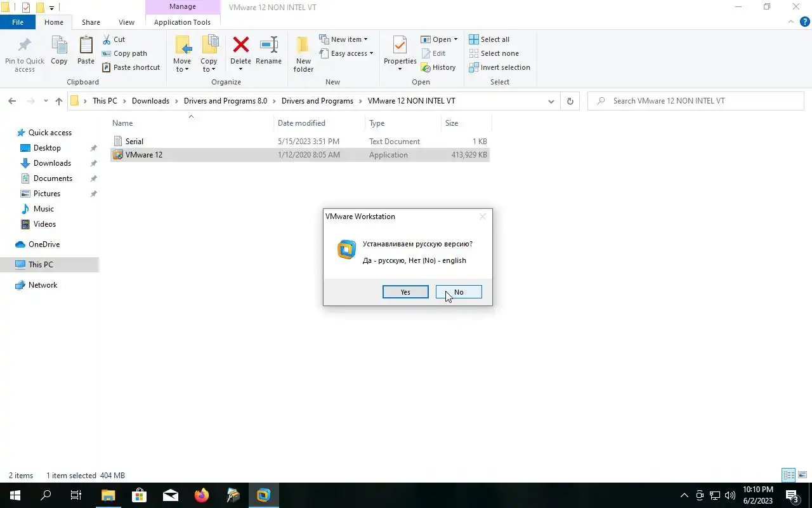The width and height of the screenshot is (812, 508).
Task: Click the Up one level arrow
Action: point(59,101)
